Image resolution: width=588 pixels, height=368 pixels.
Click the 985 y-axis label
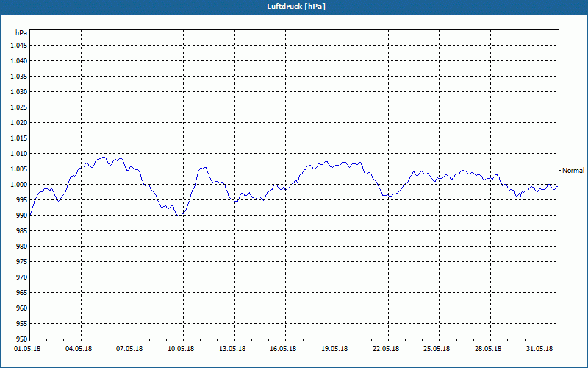23,230
